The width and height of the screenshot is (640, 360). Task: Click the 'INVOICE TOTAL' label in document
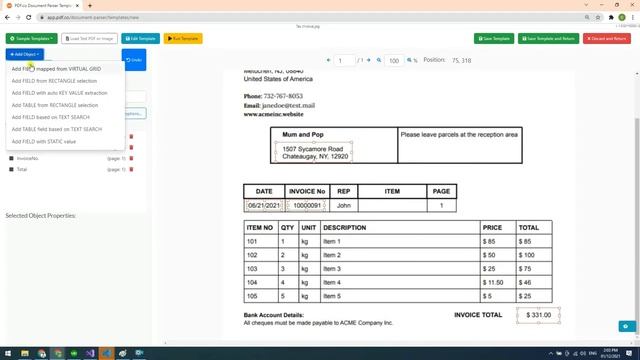click(x=478, y=315)
